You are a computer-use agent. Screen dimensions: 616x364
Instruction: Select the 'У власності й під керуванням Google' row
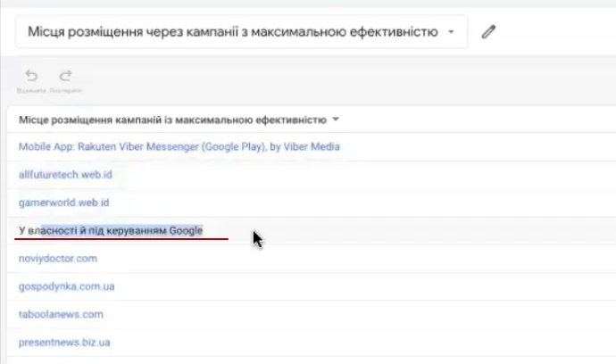click(x=112, y=230)
